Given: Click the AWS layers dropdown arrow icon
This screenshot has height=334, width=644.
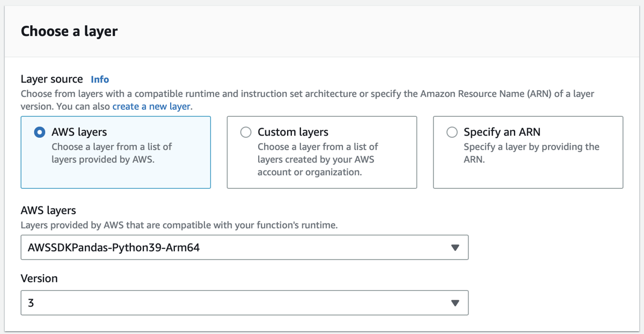Looking at the screenshot, I should pyautogui.click(x=456, y=247).
